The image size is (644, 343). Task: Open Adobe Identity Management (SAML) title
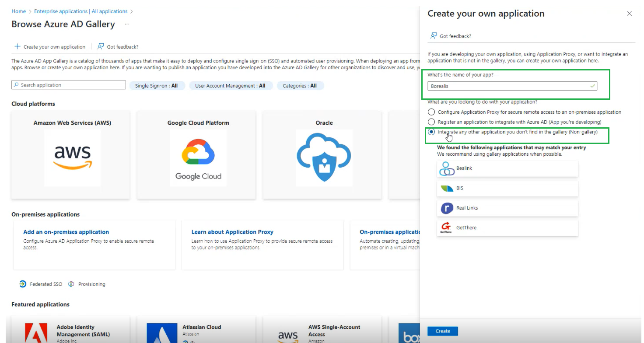click(83, 331)
